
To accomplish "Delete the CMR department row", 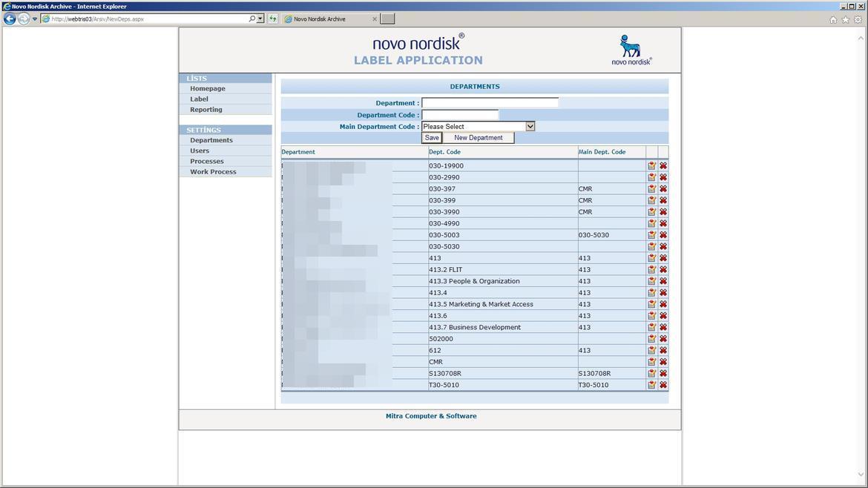I will (663, 362).
